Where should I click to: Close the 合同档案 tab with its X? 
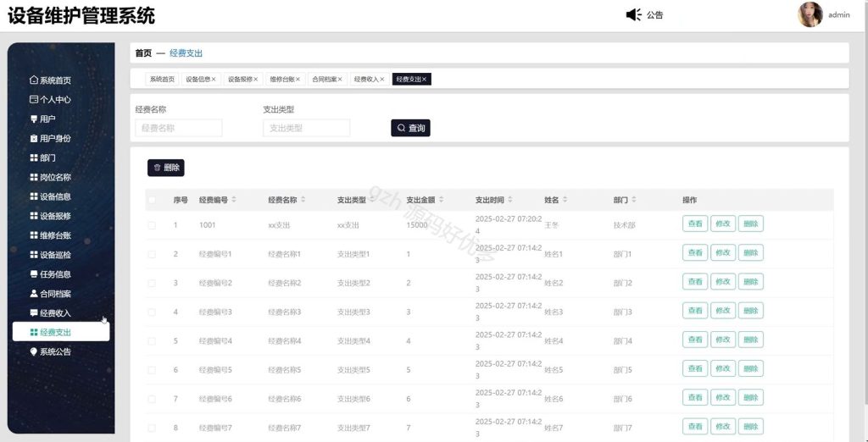click(x=340, y=79)
